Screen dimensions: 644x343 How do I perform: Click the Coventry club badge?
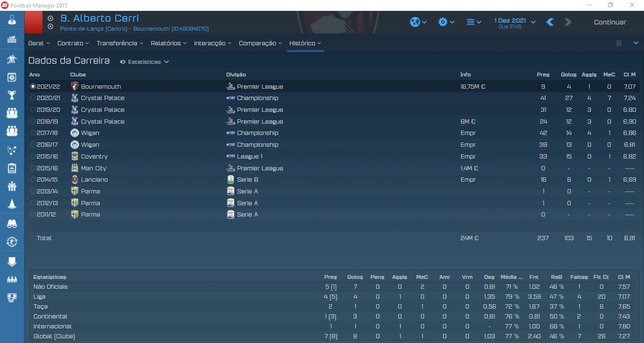coord(74,156)
